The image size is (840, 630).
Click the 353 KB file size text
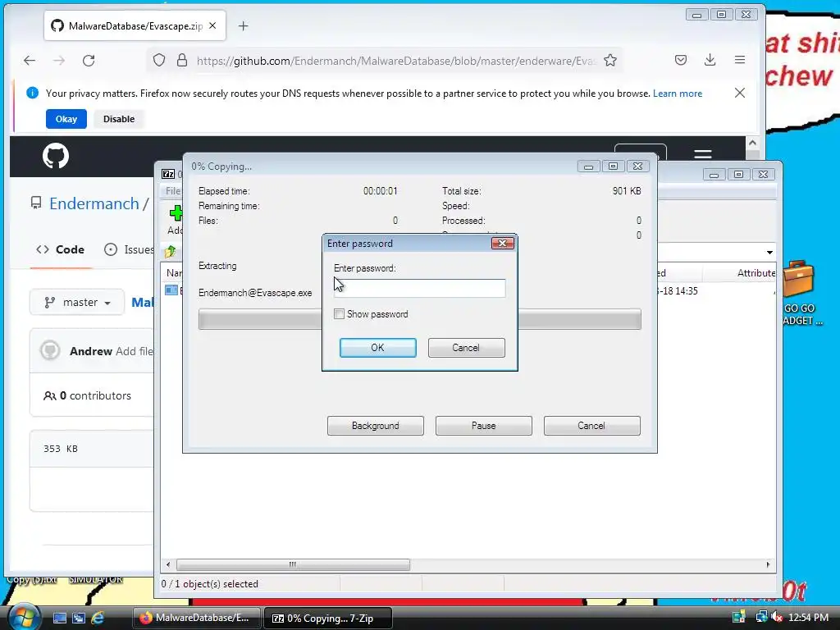coord(61,449)
